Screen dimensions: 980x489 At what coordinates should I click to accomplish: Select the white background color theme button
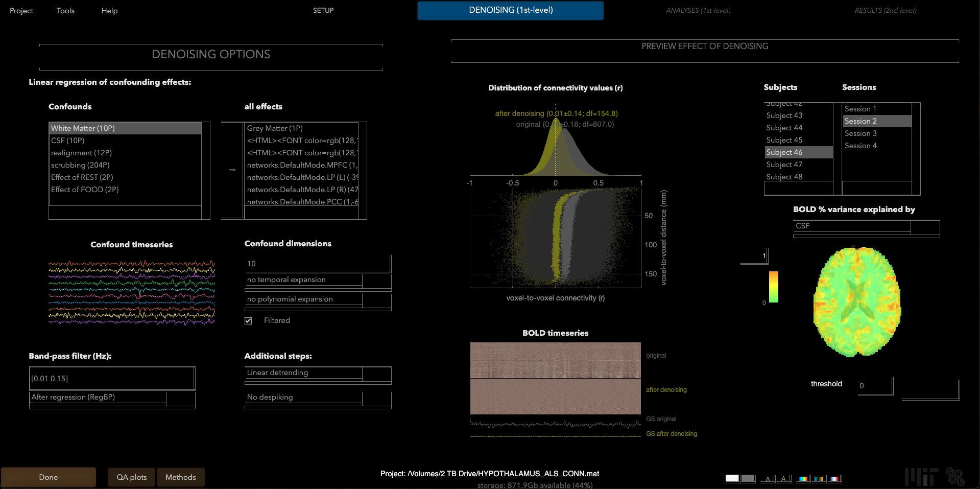[x=732, y=478]
